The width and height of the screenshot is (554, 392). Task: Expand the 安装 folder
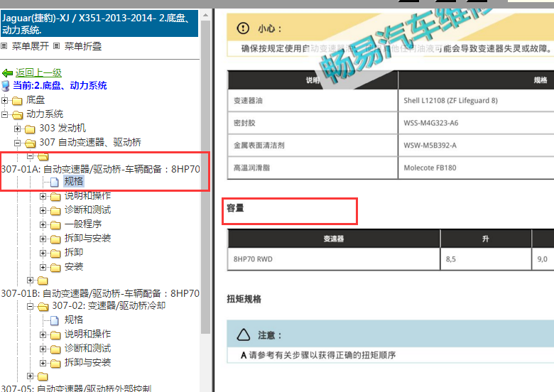coord(43,267)
